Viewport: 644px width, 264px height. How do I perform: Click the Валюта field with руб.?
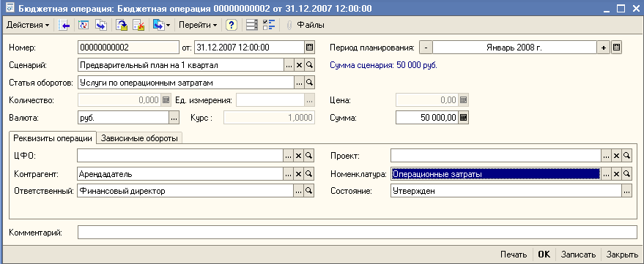click(123, 118)
